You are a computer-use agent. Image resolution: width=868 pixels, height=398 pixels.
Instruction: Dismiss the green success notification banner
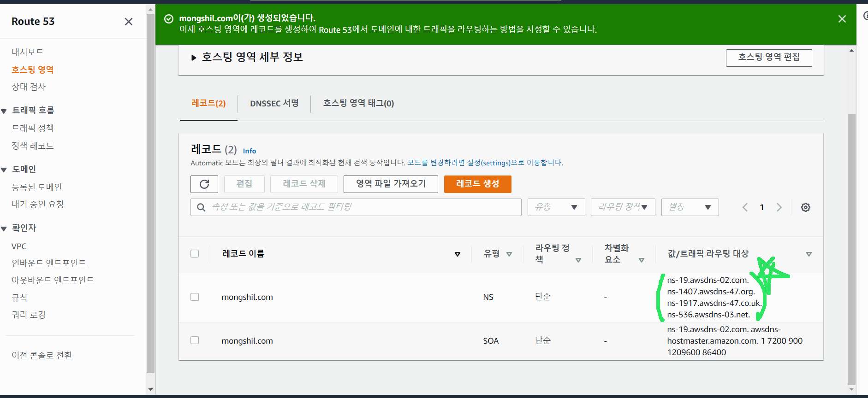click(842, 19)
